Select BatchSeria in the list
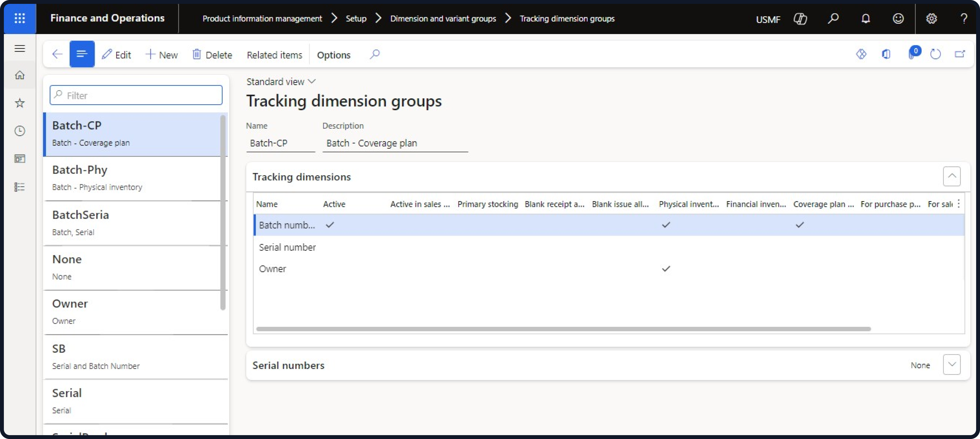980x439 pixels. tap(135, 223)
